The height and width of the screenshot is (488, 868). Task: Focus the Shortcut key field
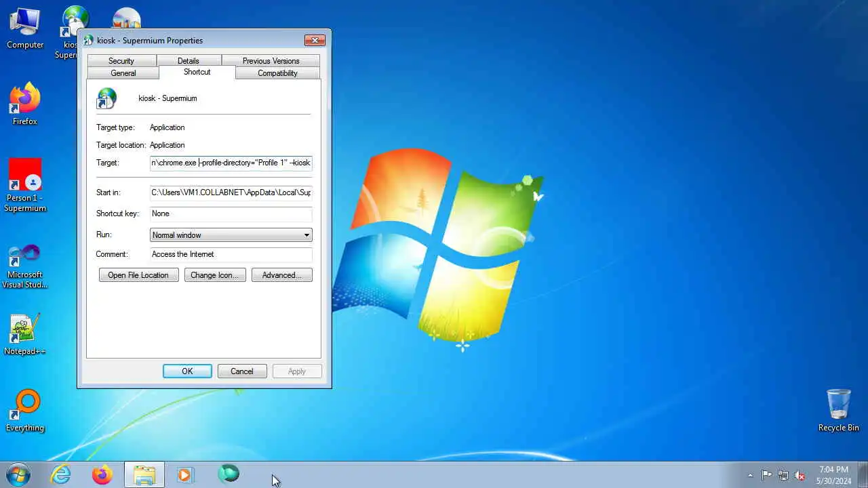231,213
